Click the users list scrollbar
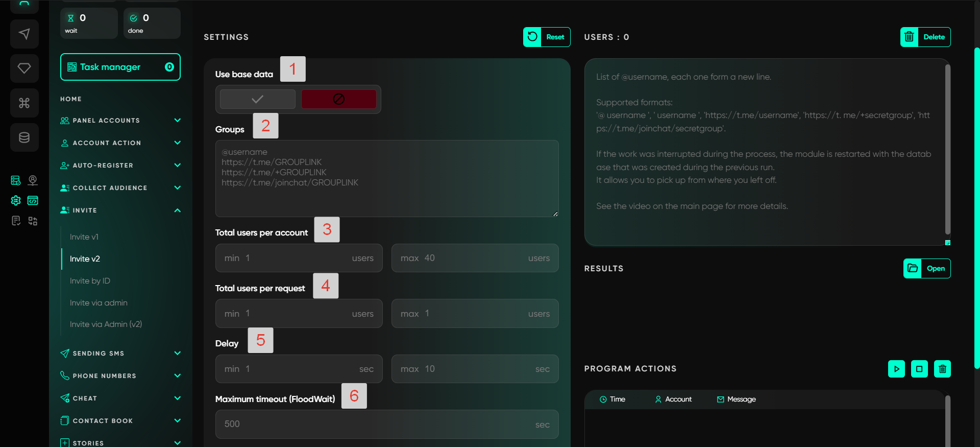The height and width of the screenshot is (447, 980). (947, 148)
